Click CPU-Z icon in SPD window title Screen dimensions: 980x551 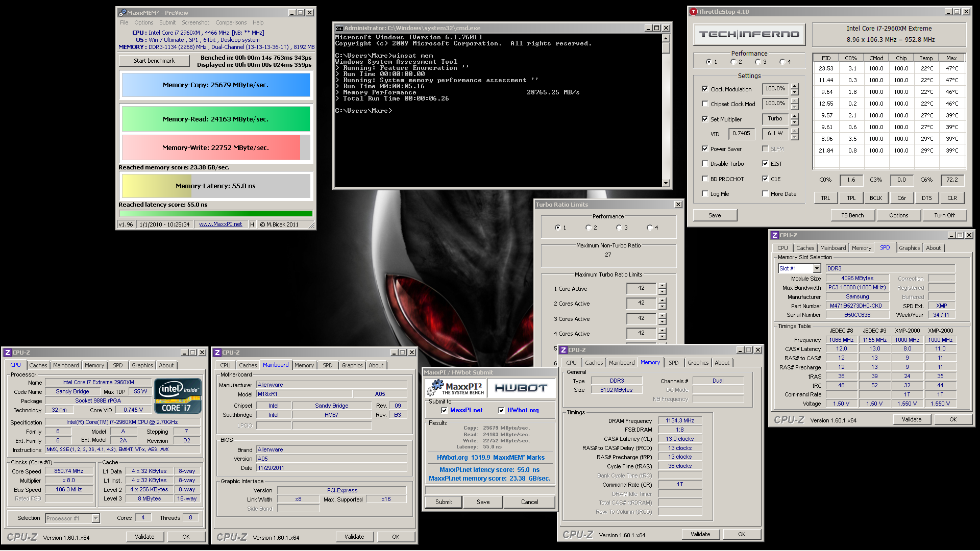pos(774,235)
